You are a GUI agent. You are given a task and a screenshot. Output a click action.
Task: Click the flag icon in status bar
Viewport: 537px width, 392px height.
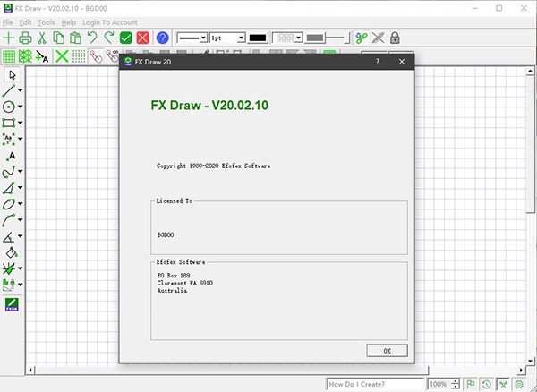coord(471,384)
